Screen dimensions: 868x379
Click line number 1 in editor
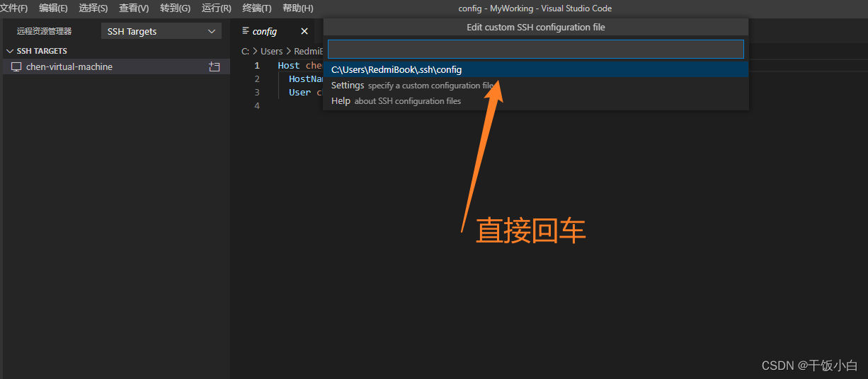[257, 65]
